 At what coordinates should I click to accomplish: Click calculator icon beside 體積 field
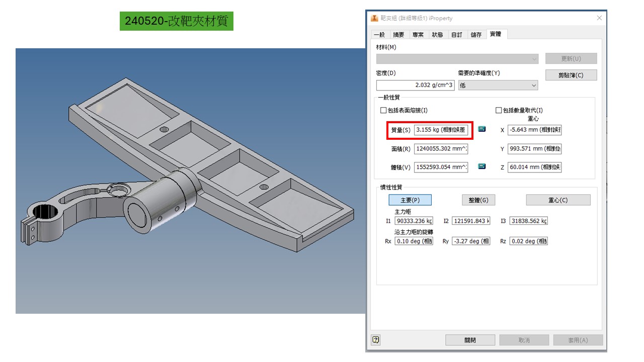481,166
